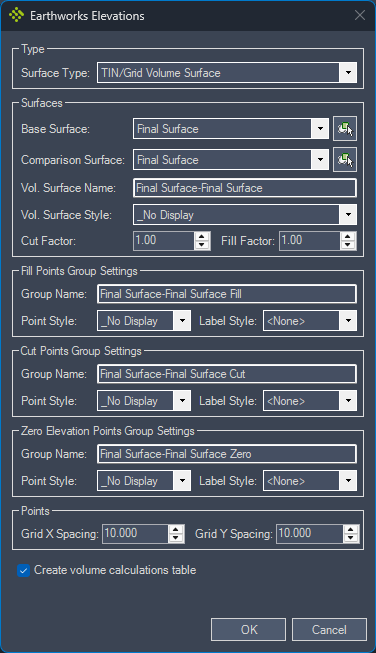This screenshot has width=376, height=653.
Task: Click the Vol. Surface Name field
Action: (x=245, y=188)
